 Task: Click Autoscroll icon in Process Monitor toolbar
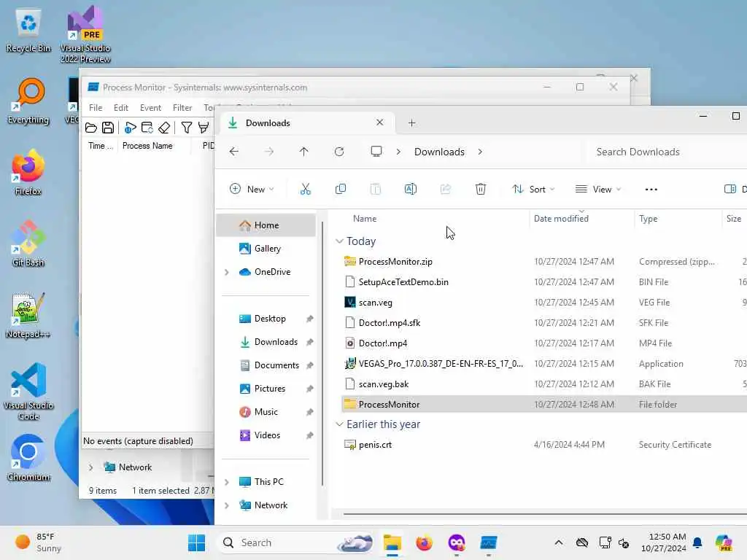pos(147,128)
